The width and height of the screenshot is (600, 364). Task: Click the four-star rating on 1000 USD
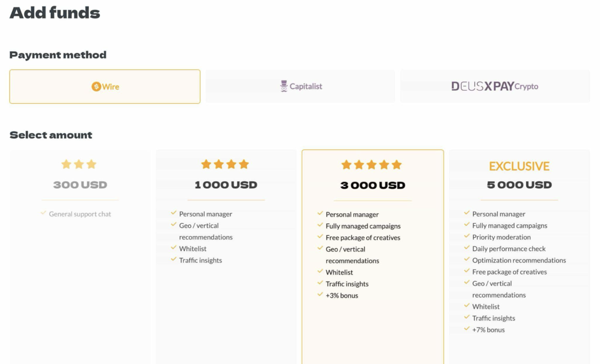click(225, 165)
